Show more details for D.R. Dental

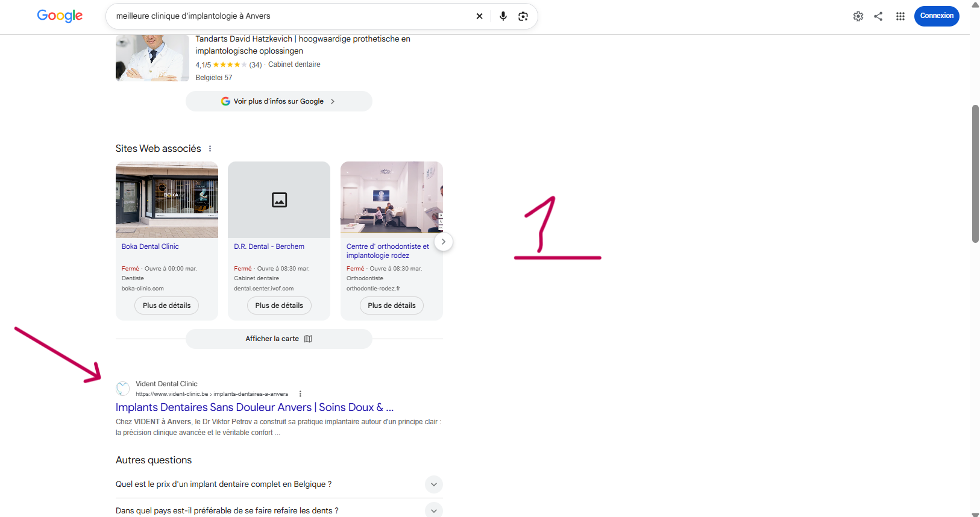pyautogui.click(x=279, y=305)
